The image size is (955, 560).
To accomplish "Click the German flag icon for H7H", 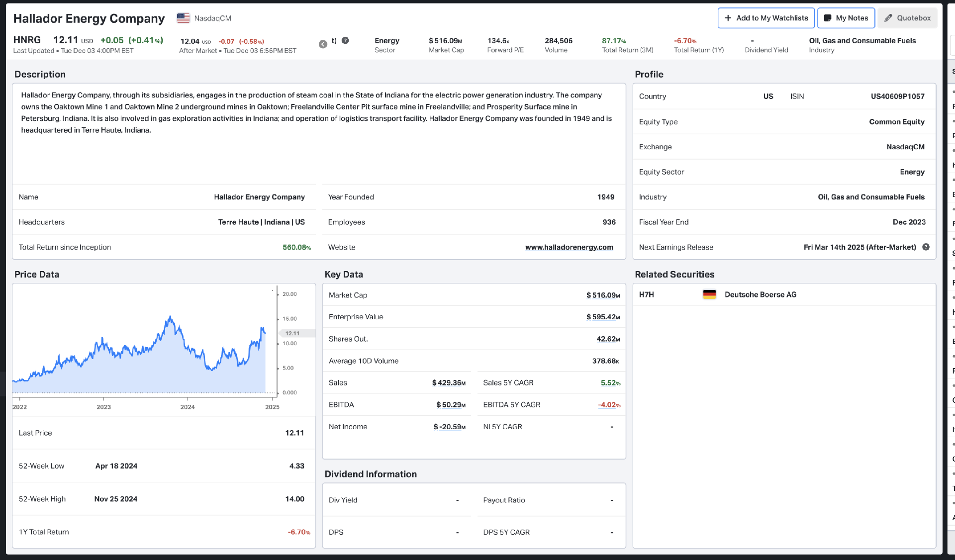I will click(709, 294).
